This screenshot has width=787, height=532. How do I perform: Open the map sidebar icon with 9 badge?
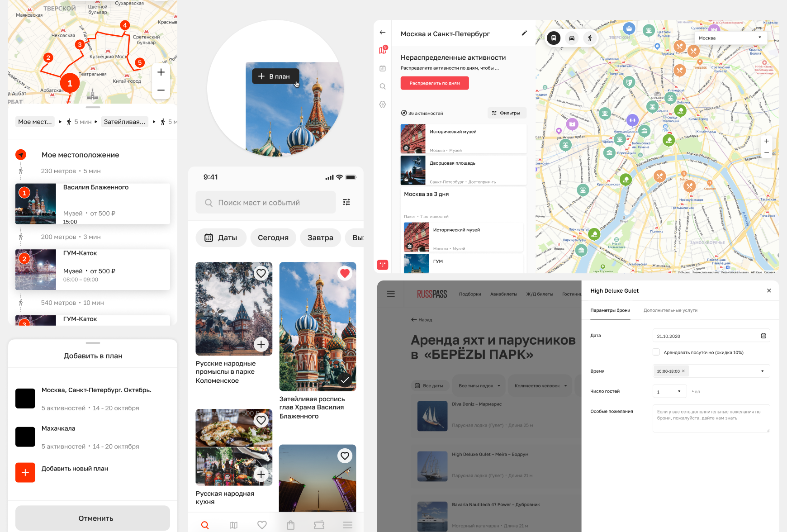(383, 50)
